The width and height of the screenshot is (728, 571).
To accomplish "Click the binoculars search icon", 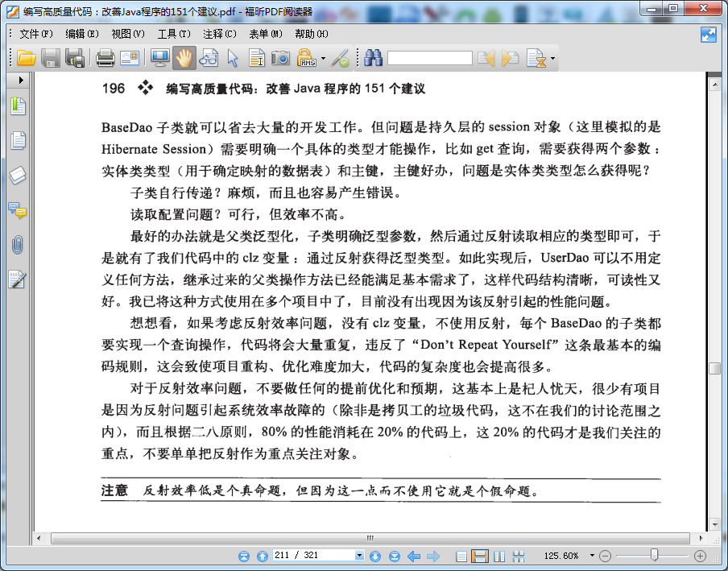I will coord(373,59).
